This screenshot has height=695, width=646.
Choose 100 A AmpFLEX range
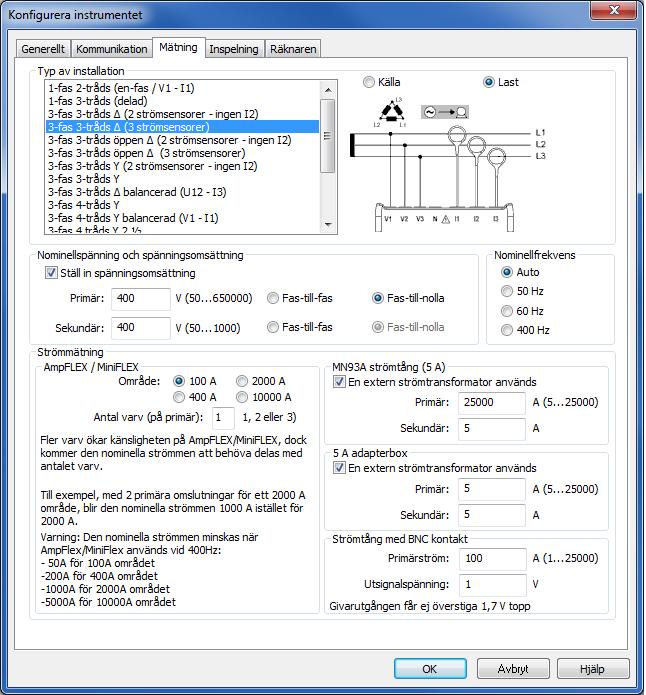tap(179, 381)
